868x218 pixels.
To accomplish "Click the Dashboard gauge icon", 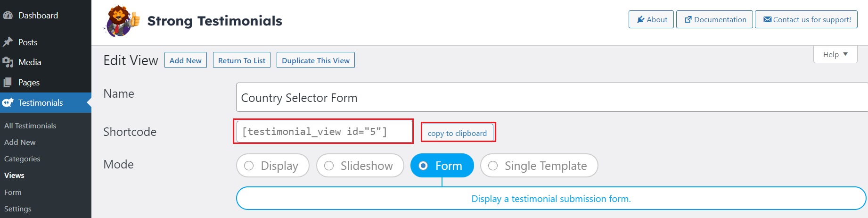I will [x=8, y=16].
